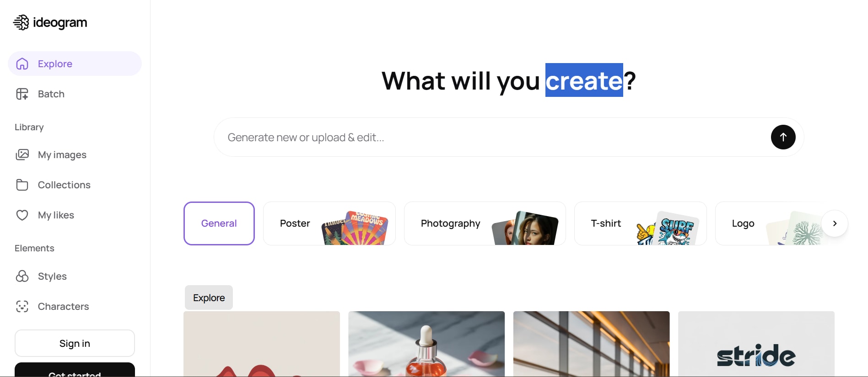
Task: Select the Styles circles icon
Action: pyautogui.click(x=22, y=276)
